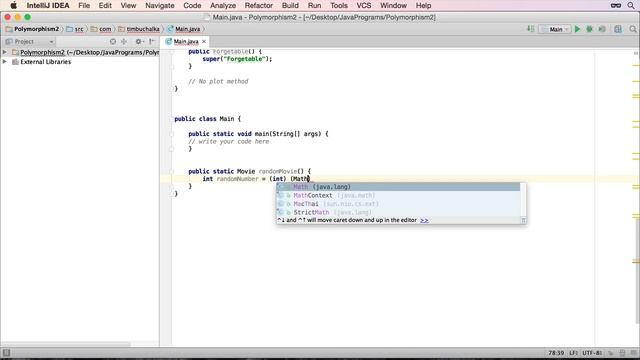Collapse randomMovie method using gutter fold marker
Screen dimensions: 640x360
click(172, 171)
